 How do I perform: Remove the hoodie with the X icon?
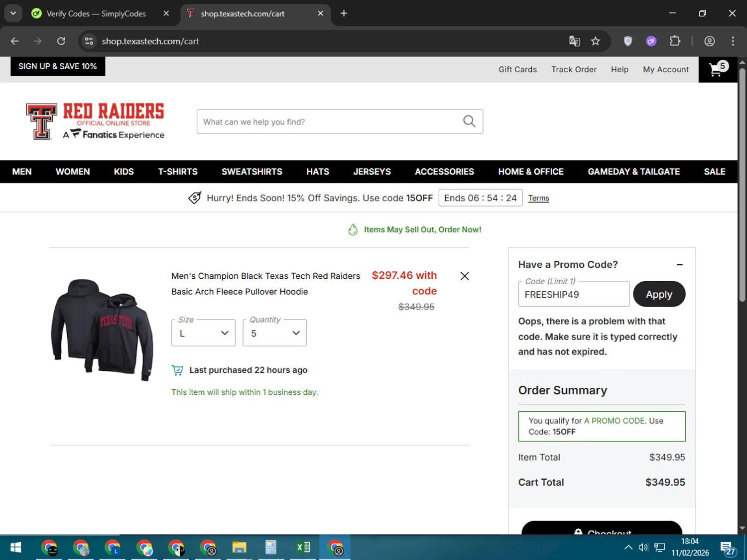pyautogui.click(x=465, y=276)
